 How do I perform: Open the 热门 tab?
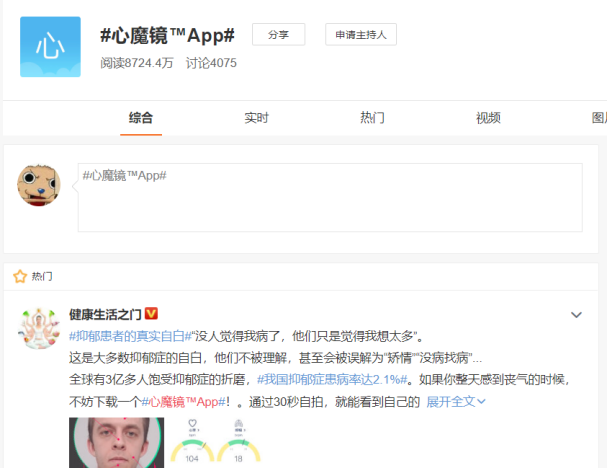pyautogui.click(x=372, y=118)
